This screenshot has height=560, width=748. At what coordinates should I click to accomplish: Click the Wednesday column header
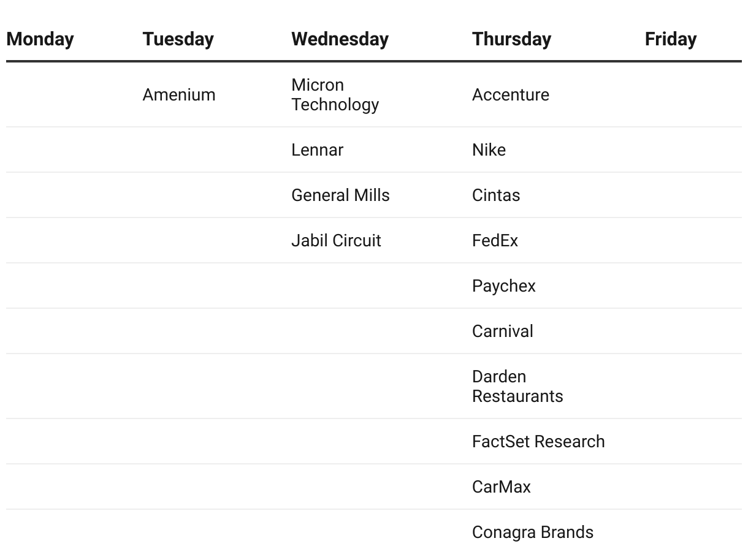click(x=340, y=39)
